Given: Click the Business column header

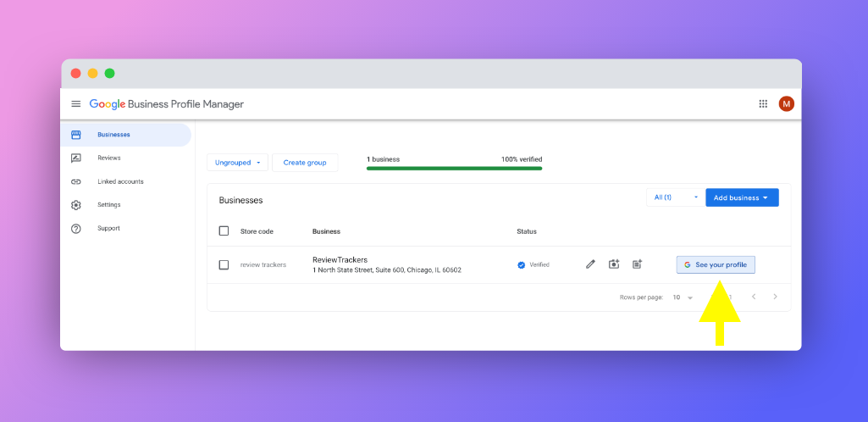Looking at the screenshot, I should tap(326, 231).
